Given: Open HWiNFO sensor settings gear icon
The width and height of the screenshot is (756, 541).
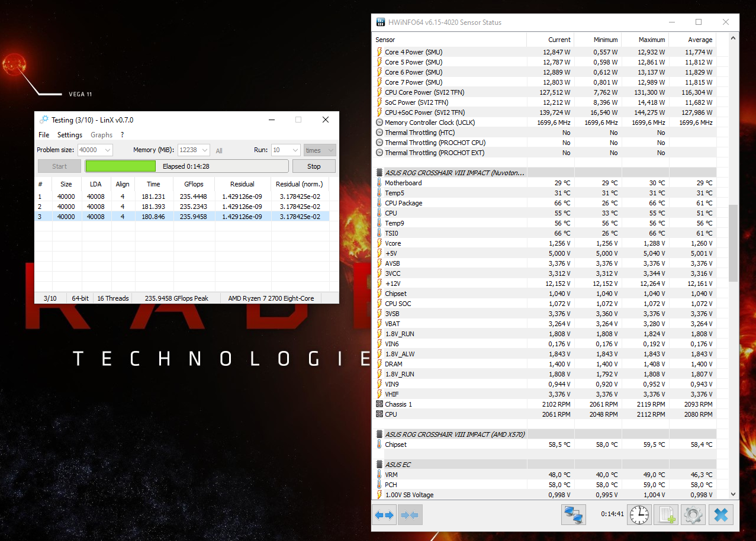Looking at the screenshot, I should click(x=693, y=515).
